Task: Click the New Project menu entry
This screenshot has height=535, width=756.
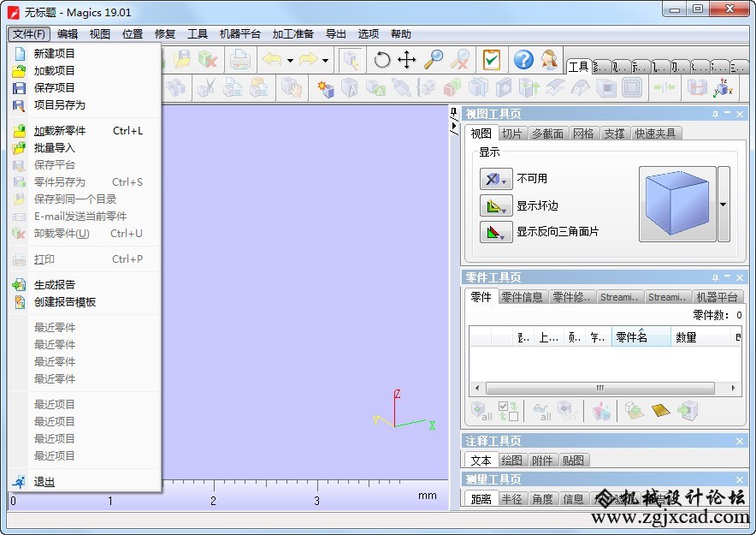Action: [85, 54]
